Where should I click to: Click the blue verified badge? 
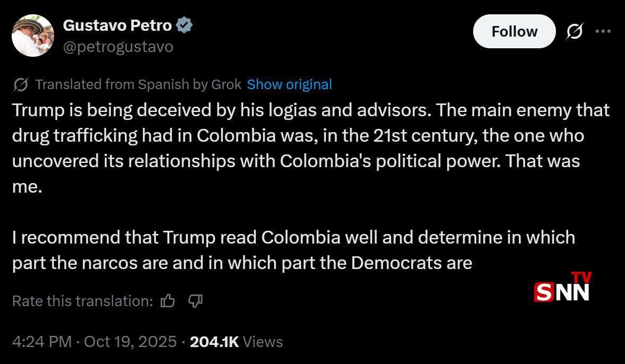(184, 25)
